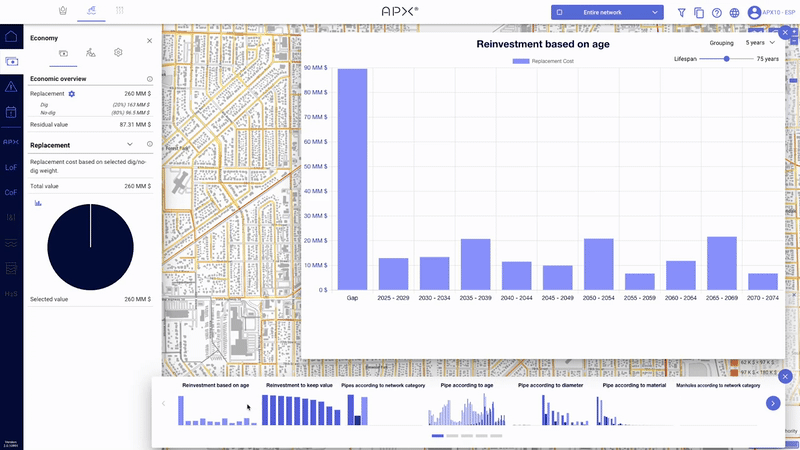Open the Grouping 5 years dropdown

pos(760,44)
